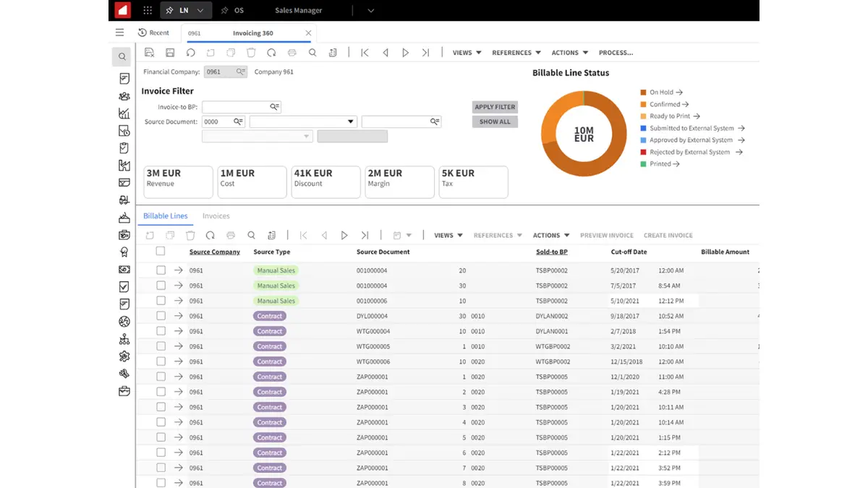
Task: Click the sidebar search icon
Action: (x=122, y=56)
